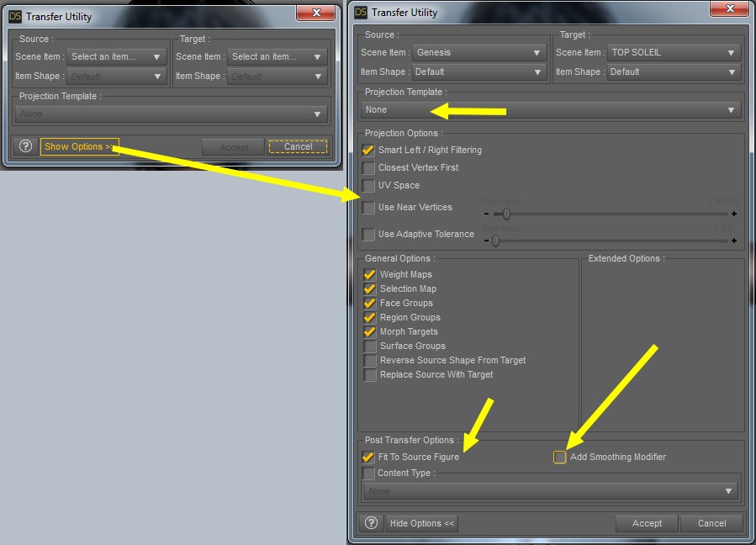Click minus icon on Tolerance slider
Screen dimensions: 756x545
pyautogui.click(x=487, y=241)
